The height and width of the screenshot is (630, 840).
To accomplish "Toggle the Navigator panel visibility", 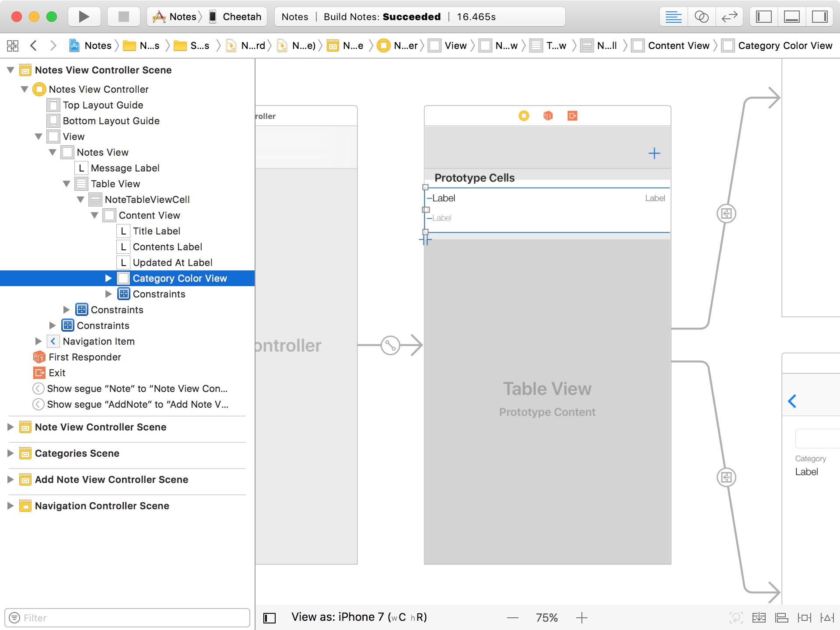I will coord(764,17).
